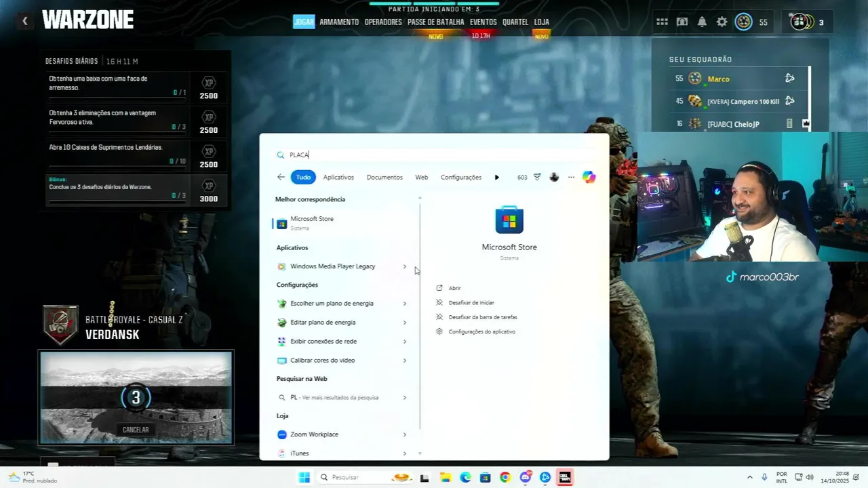868x488 pixels.
Task: Click the Battle.net icon beside Campero 100 Kill
Action: click(789, 101)
